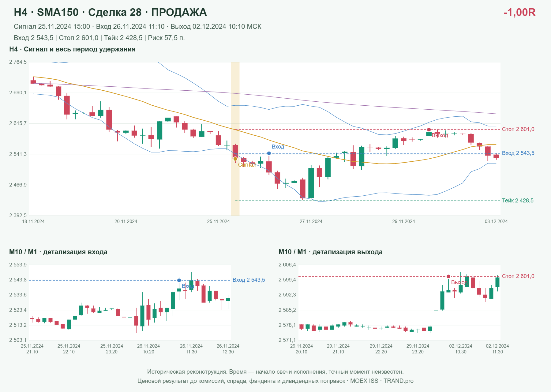
Task: Click the '25.11.2024 21:10' time axis label
Action: pos(32,349)
